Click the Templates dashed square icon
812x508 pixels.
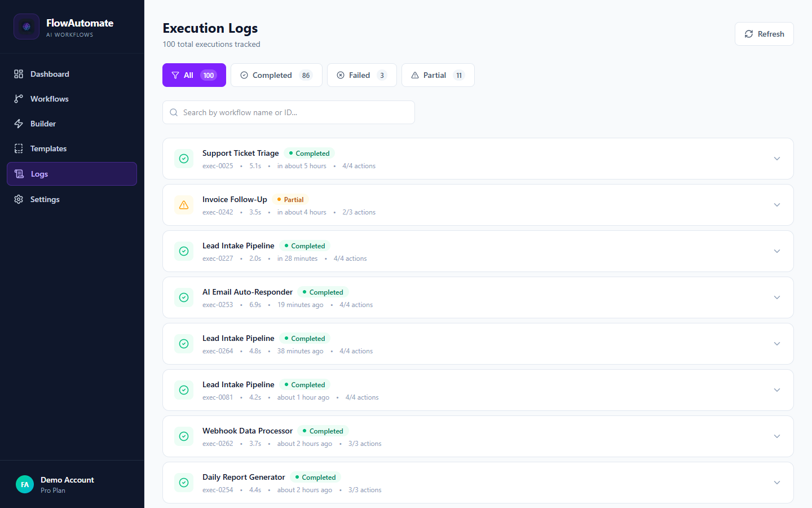coord(19,148)
